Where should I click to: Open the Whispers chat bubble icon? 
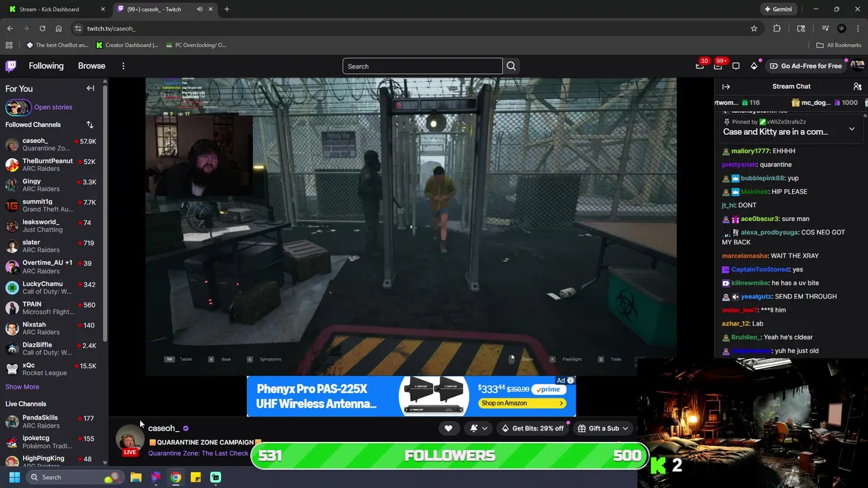pyautogui.click(x=736, y=66)
